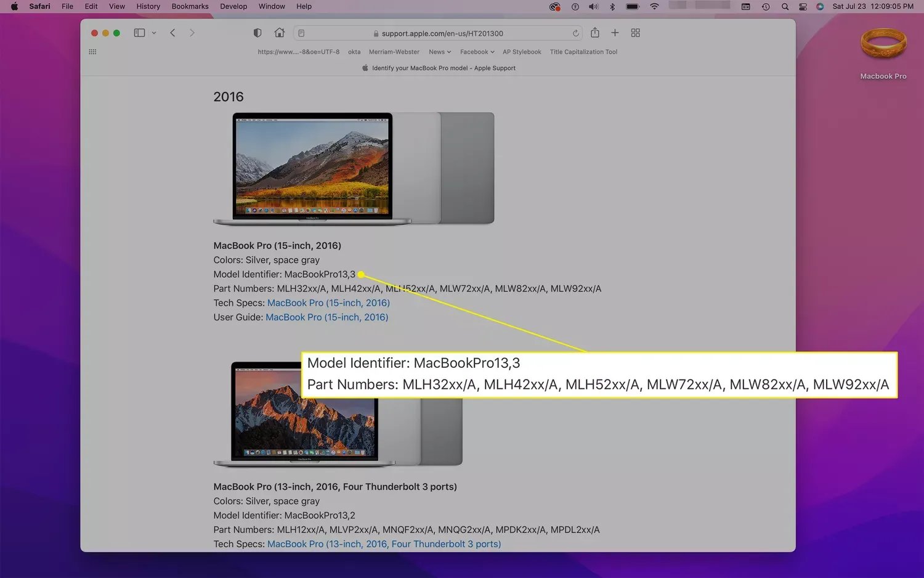This screenshot has width=924, height=578.
Task: Expand the sidebar dropdown chevron
Action: 154,33
